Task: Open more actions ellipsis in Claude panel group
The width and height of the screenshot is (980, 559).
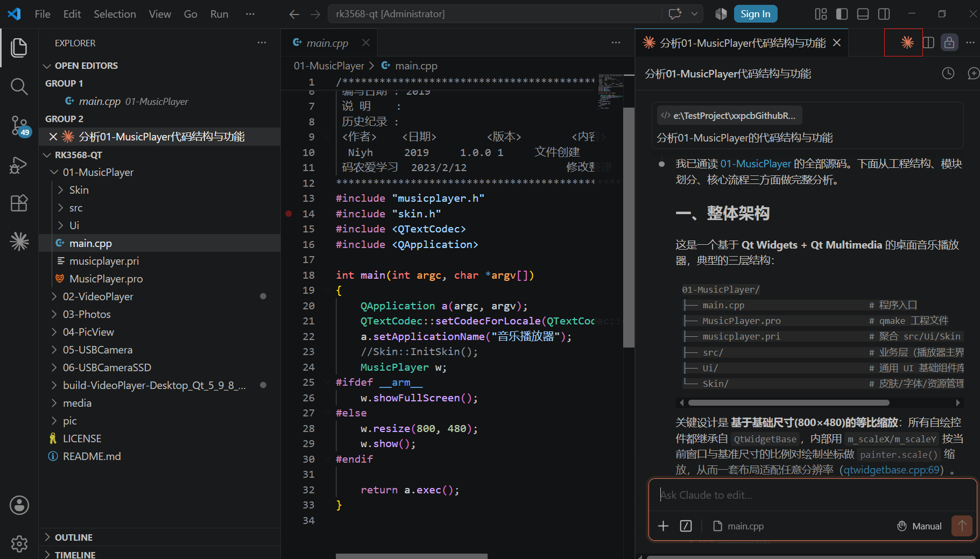Action: pyautogui.click(x=970, y=43)
